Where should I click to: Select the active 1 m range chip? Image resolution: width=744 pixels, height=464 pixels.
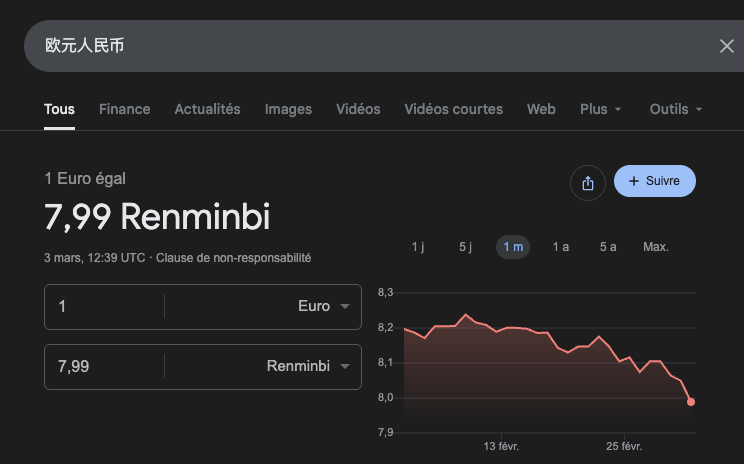(513, 247)
